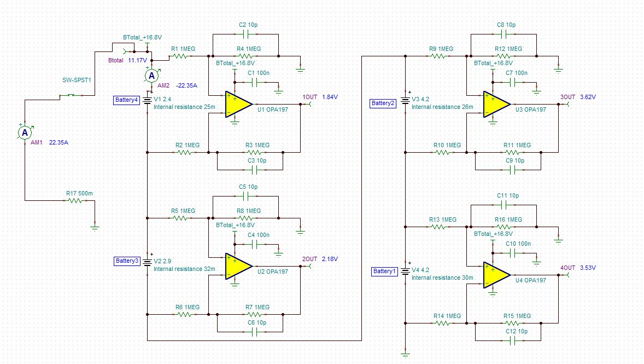
Task: Select the 2OUT 2.18V reading
Action: click(330, 259)
